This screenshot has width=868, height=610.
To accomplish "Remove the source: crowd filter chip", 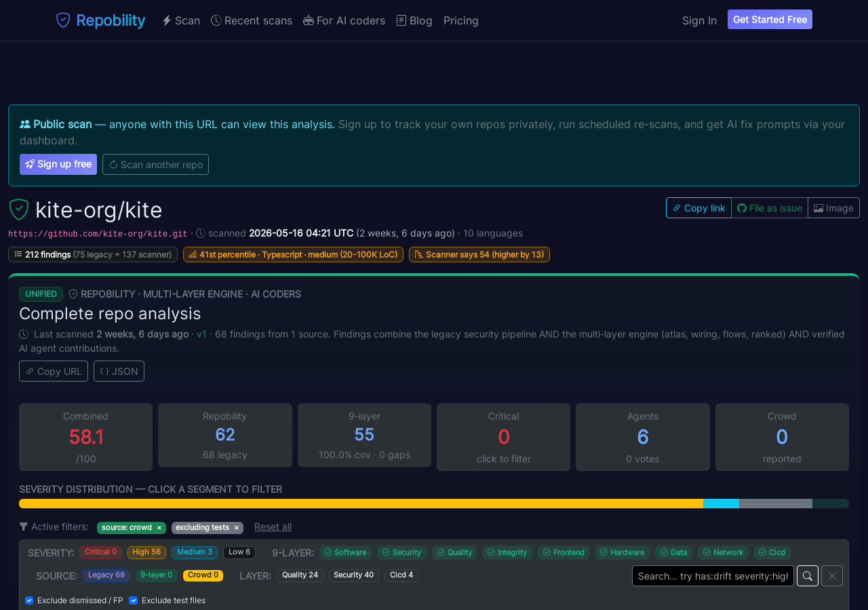I will pyautogui.click(x=159, y=527).
